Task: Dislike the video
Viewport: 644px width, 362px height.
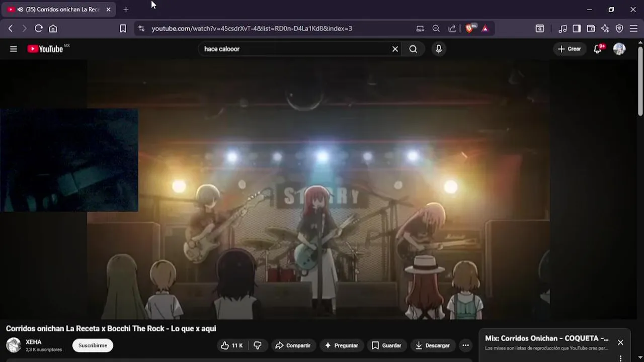Action: tap(258, 345)
